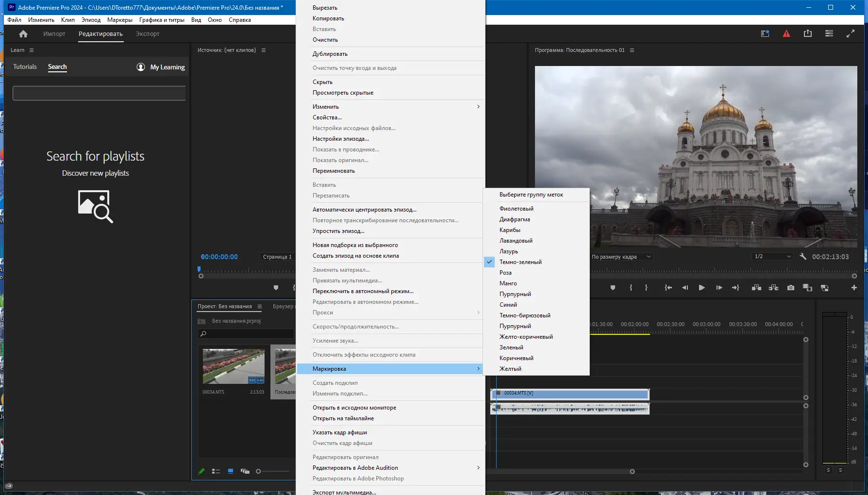The width and height of the screenshot is (868, 495).
Task: Open the workspaces list icon
Action: [x=829, y=33]
